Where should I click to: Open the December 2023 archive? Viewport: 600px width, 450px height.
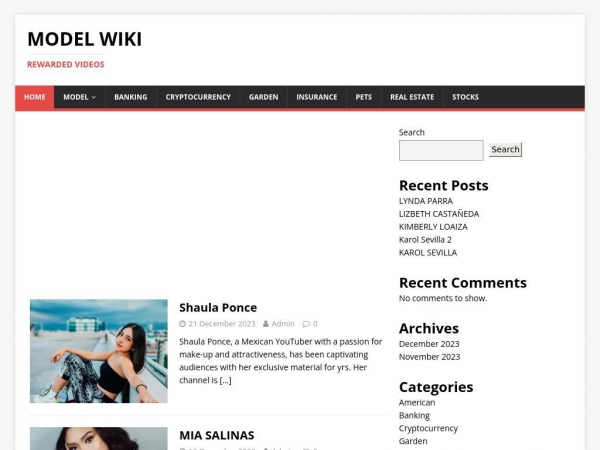429,344
